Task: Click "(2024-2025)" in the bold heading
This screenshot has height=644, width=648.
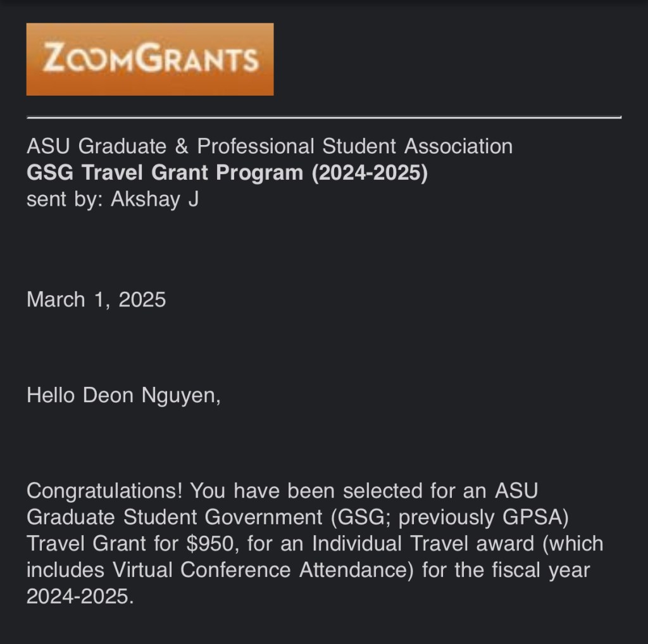Action: pyautogui.click(x=369, y=173)
